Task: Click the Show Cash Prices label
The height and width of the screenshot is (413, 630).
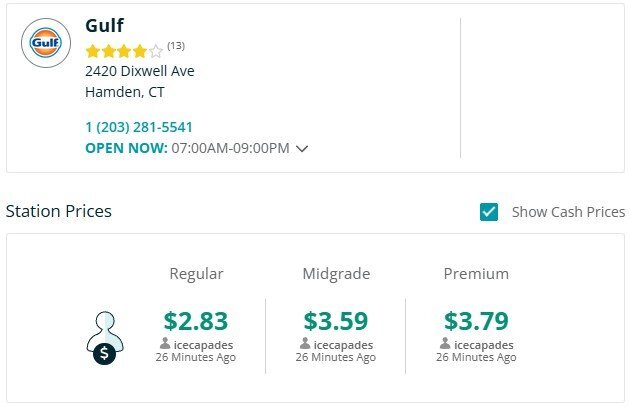Action: [x=568, y=212]
